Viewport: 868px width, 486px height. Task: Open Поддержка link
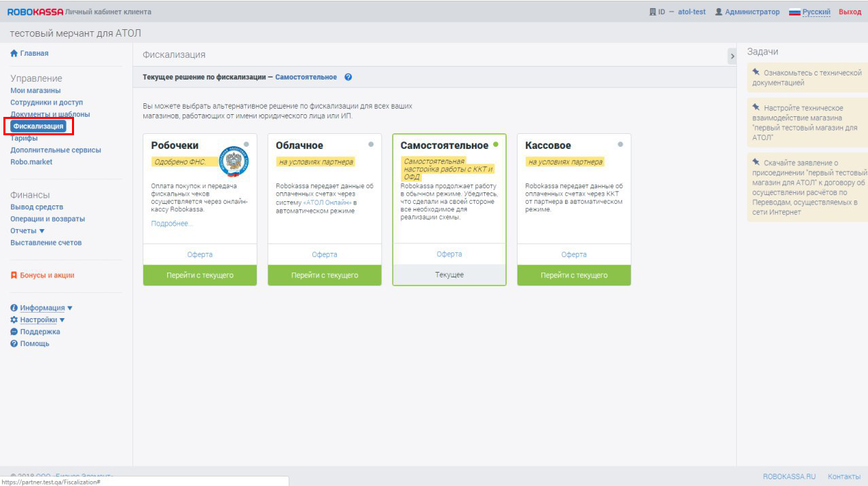tap(40, 332)
